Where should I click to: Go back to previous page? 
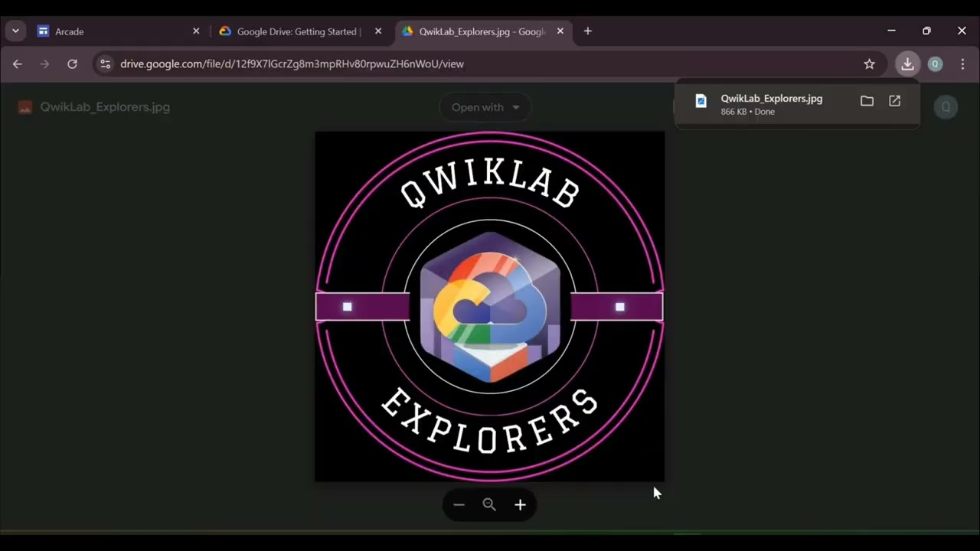pos(18,64)
